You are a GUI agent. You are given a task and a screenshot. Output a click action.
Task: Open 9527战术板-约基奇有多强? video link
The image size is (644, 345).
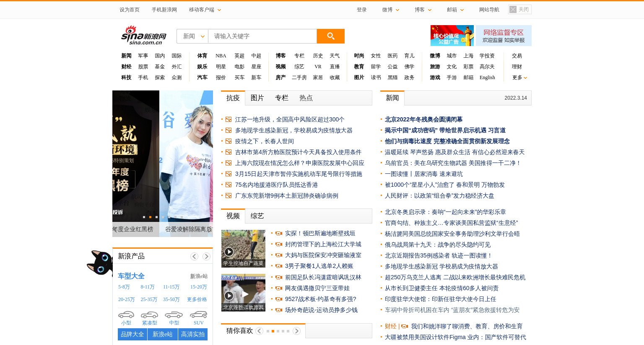coord(320,299)
